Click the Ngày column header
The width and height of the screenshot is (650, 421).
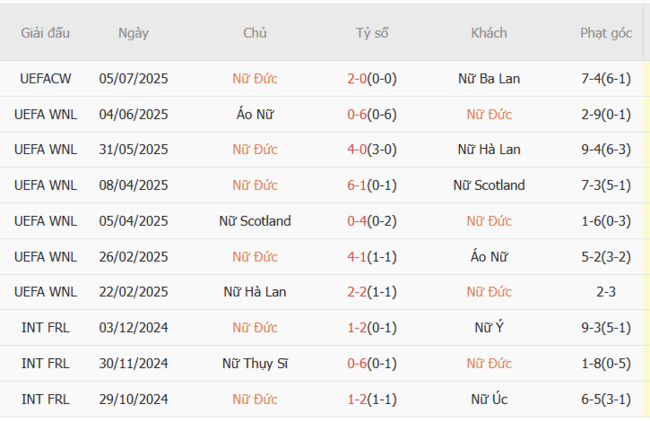click(x=133, y=33)
